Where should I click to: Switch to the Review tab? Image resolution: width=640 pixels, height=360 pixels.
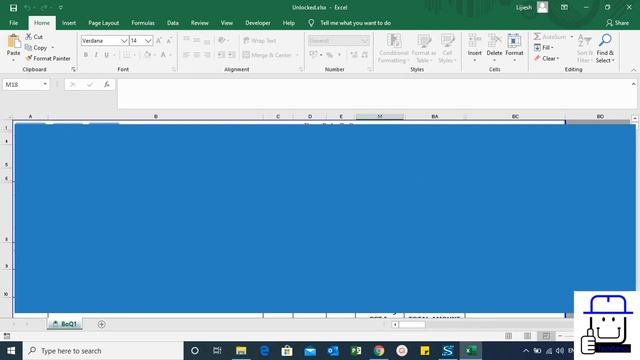(x=200, y=23)
